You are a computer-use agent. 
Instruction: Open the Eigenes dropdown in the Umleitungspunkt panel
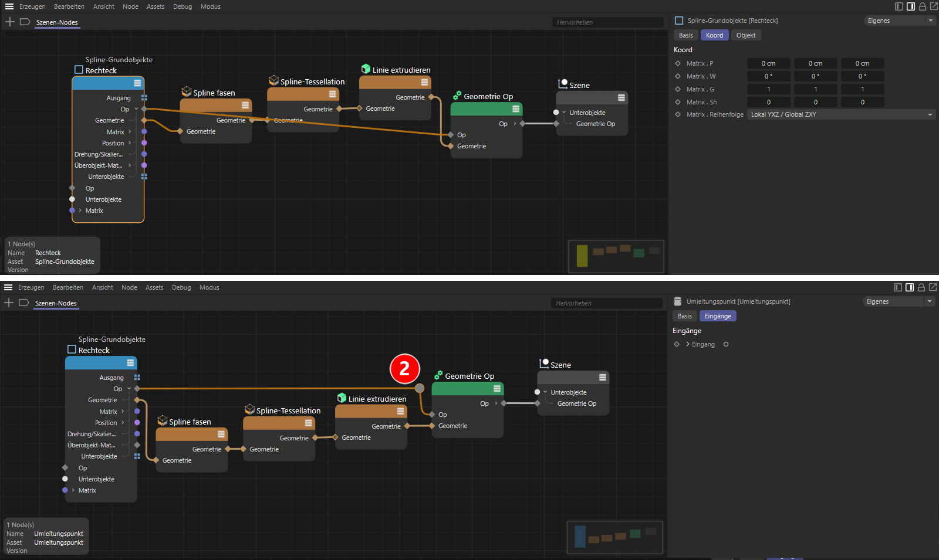(x=899, y=301)
